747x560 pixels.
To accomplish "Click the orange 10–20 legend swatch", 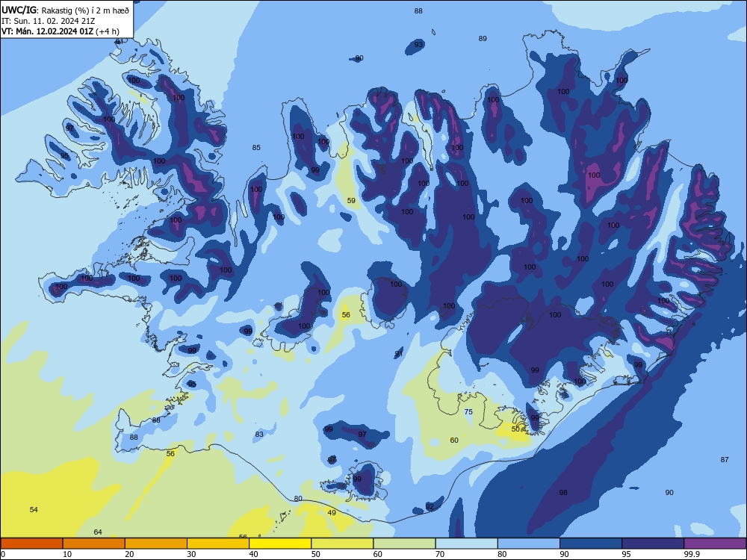I will coord(94,544).
